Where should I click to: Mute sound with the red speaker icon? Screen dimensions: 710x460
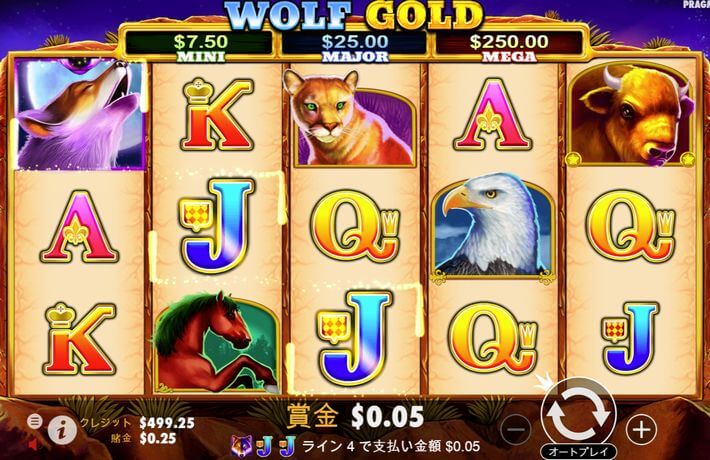pos(33,445)
